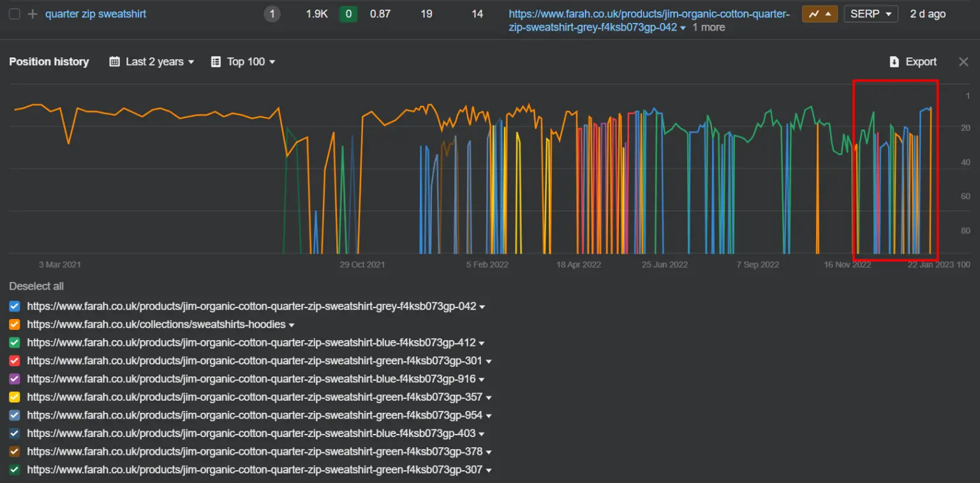Open calendar icon for Last 2 years

(x=115, y=62)
